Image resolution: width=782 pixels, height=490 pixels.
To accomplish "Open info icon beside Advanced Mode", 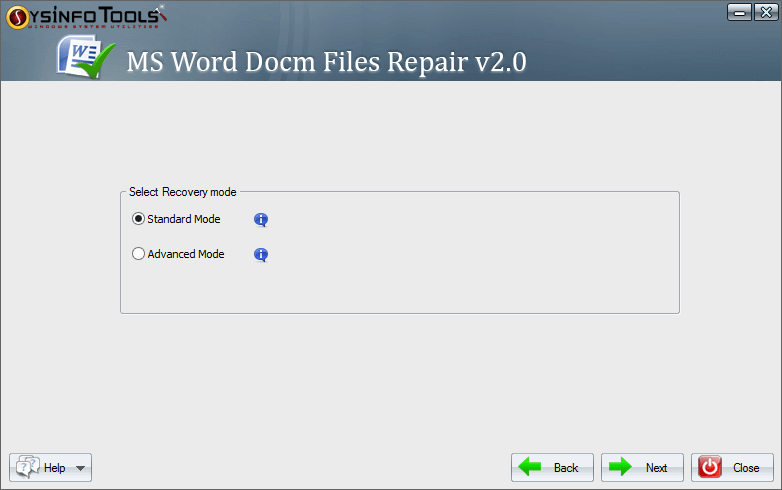I will click(x=261, y=255).
